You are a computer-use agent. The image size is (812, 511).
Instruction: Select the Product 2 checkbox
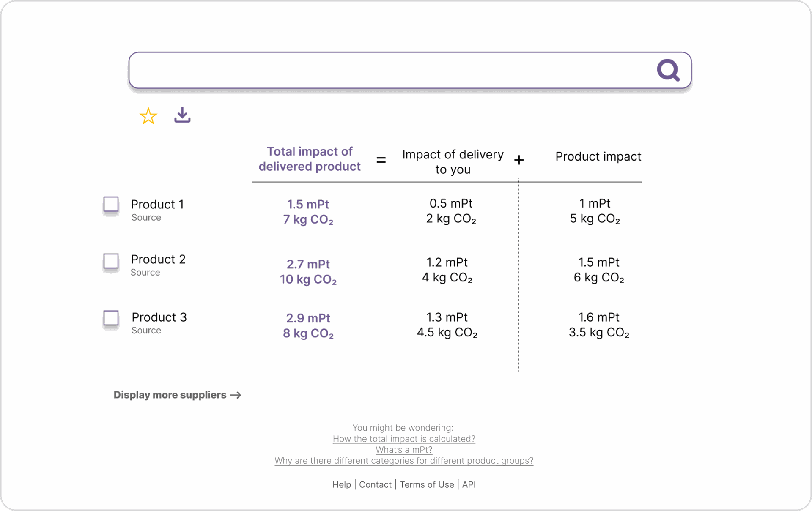pyautogui.click(x=111, y=261)
